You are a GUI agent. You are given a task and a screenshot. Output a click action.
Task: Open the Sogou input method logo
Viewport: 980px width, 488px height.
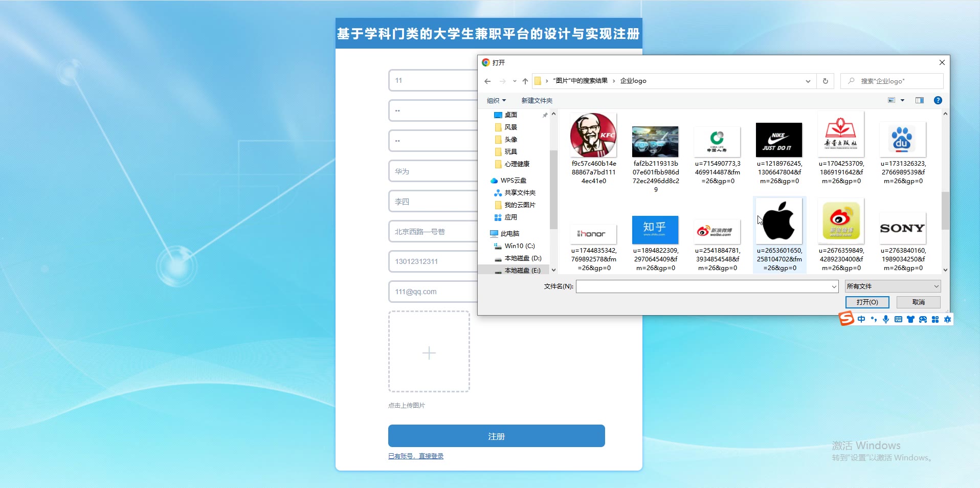click(847, 318)
